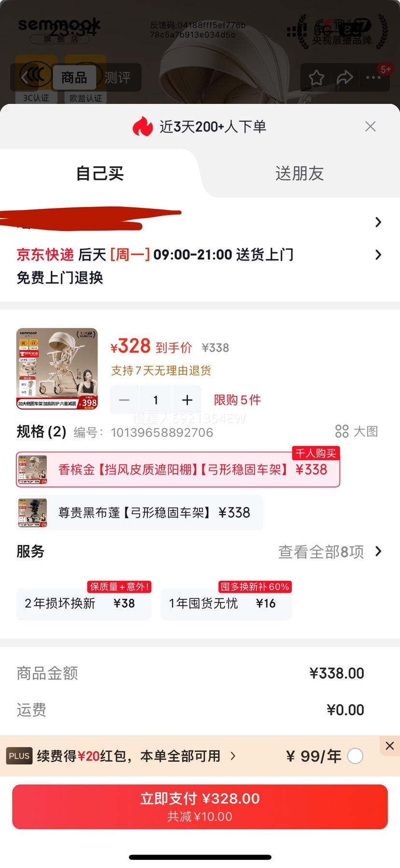Tap the share arrow icon
The width and height of the screenshot is (400, 868).
pos(345,77)
